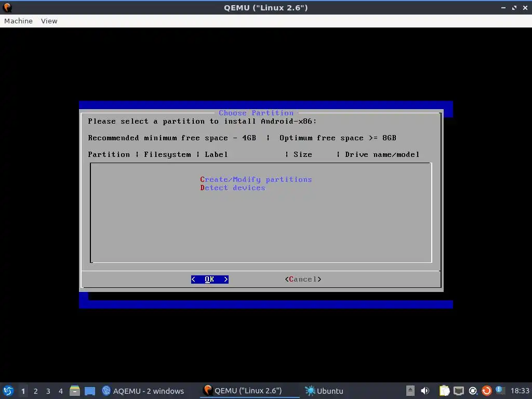The image size is (532, 399).
Task: Open the file manager taskbar icon
Action: [75, 391]
